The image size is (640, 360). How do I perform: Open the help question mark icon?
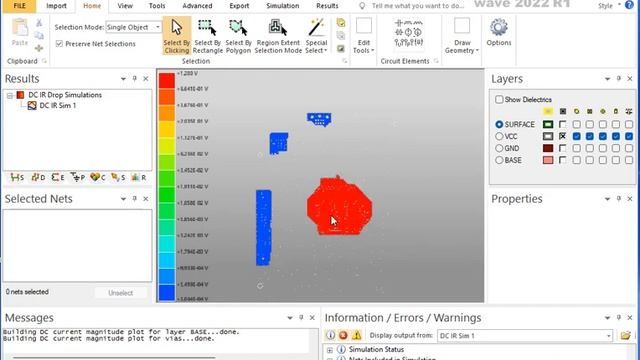[x=629, y=5]
